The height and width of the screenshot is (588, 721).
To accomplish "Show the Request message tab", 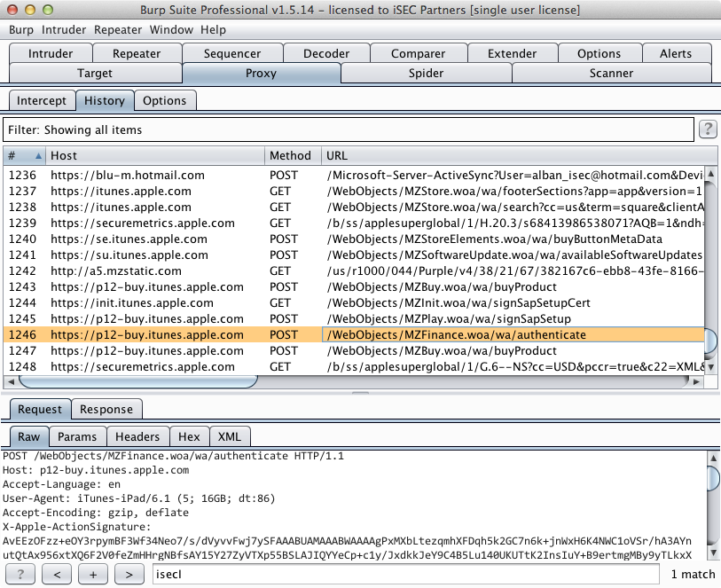I will coord(40,409).
